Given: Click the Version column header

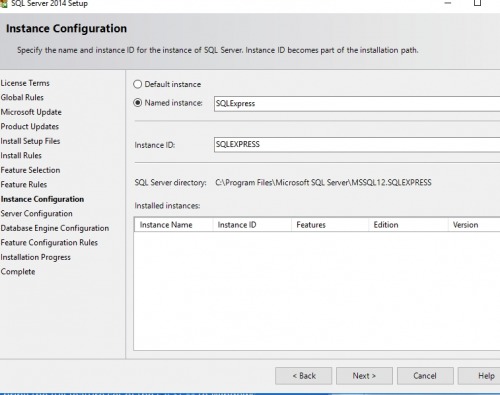Looking at the screenshot, I should (x=474, y=225).
